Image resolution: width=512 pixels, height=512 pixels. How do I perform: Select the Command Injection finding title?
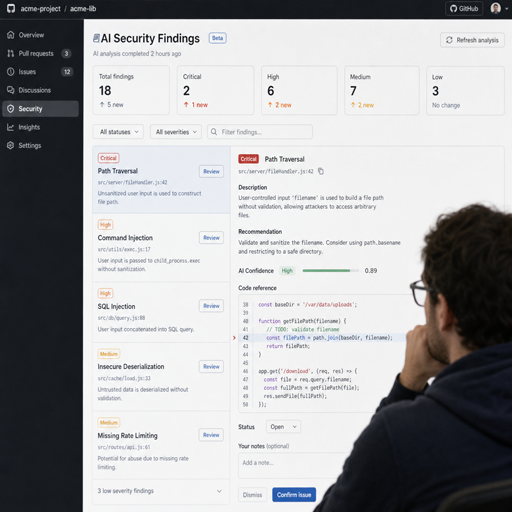click(x=125, y=238)
